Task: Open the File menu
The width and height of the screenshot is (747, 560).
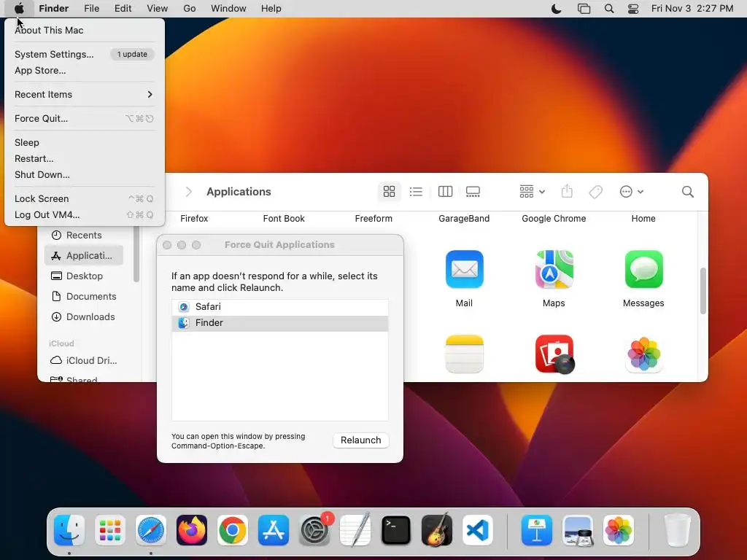Action: click(91, 9)
